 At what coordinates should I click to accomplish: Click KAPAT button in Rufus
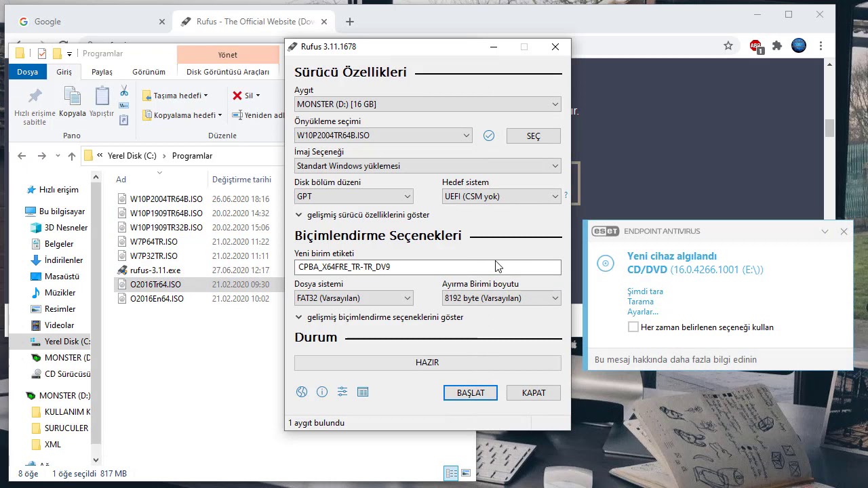(x=534, y=393)
